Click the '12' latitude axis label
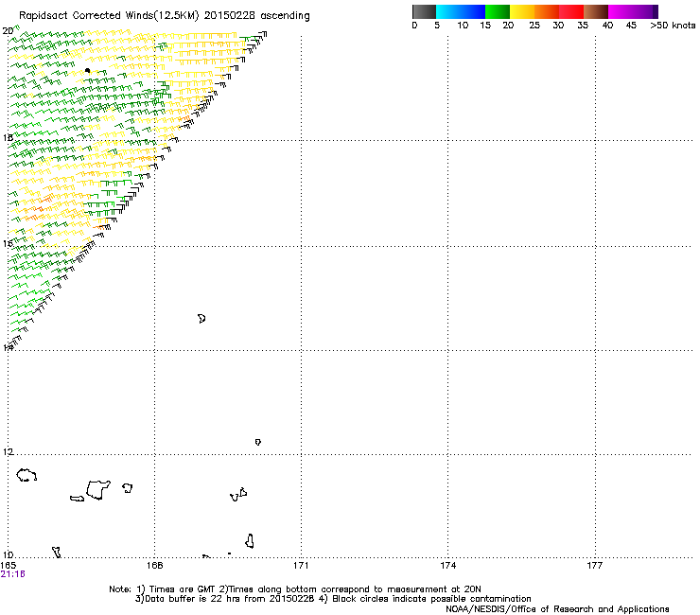Screen dimensions: 700x615 (8, 452)
